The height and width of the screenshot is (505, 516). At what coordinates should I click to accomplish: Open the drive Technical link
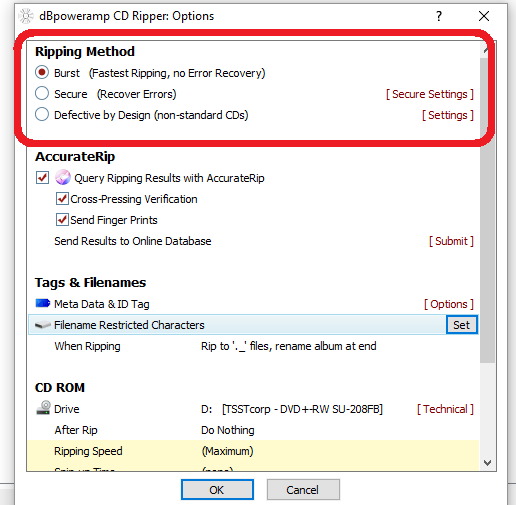tap(445, 409)
